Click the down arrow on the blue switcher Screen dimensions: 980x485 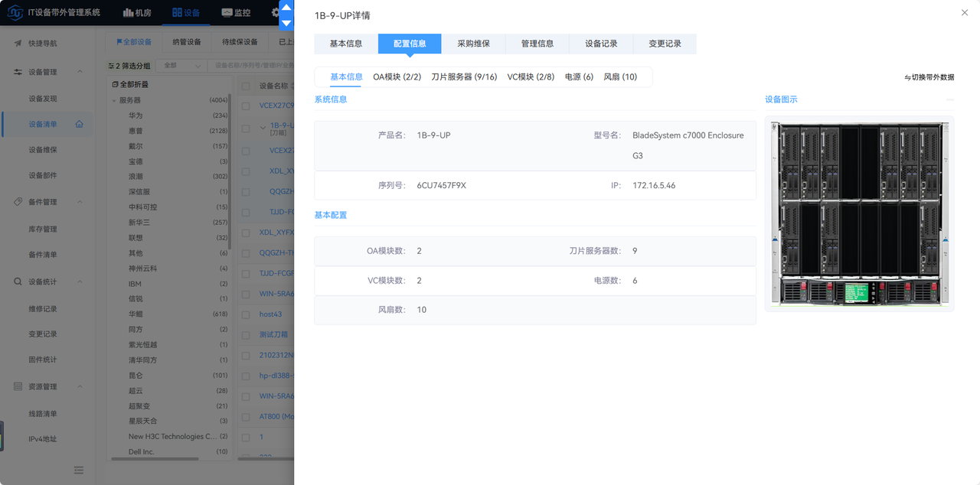(x=286, y=23)
